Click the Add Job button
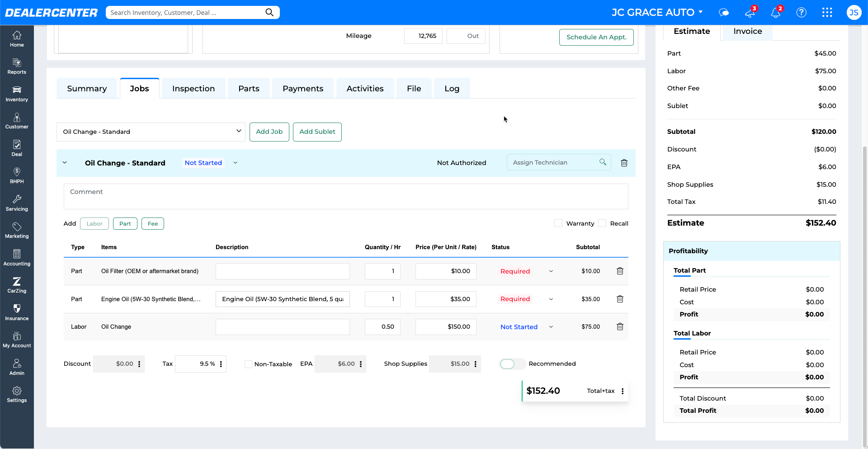This screenshot has height=449, width=868. [x=269, y=132]
